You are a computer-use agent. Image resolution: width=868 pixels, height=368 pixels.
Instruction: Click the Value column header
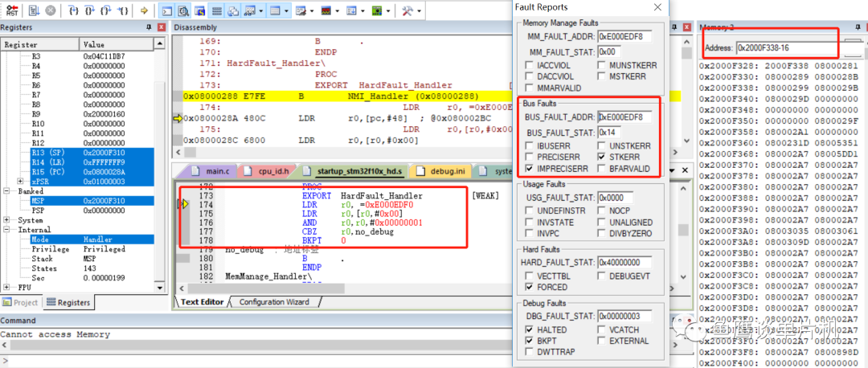pos(117,44)
